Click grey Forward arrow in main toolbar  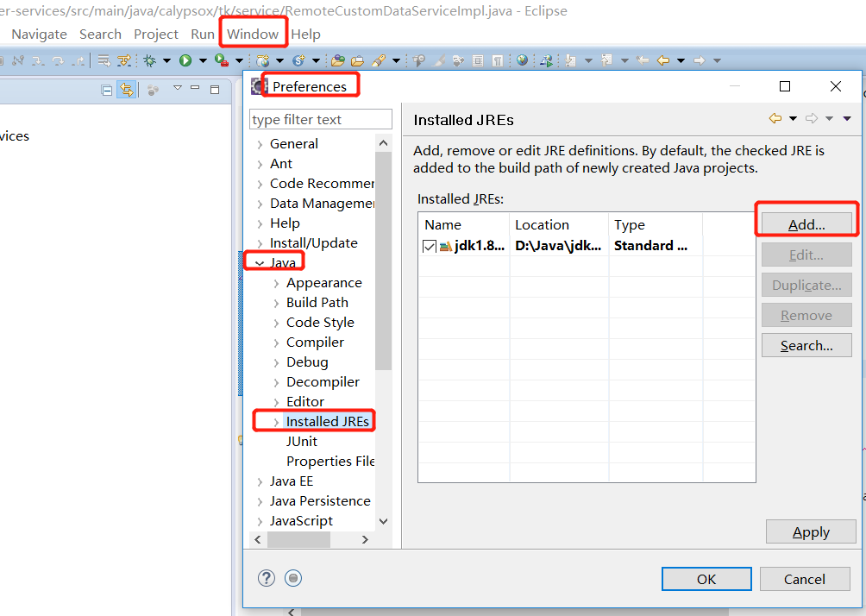pyautogui.click(x=700, y=60)
